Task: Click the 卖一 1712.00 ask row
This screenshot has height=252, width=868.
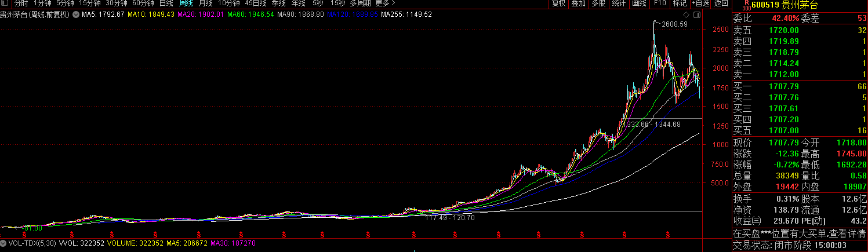Action: 800,74
